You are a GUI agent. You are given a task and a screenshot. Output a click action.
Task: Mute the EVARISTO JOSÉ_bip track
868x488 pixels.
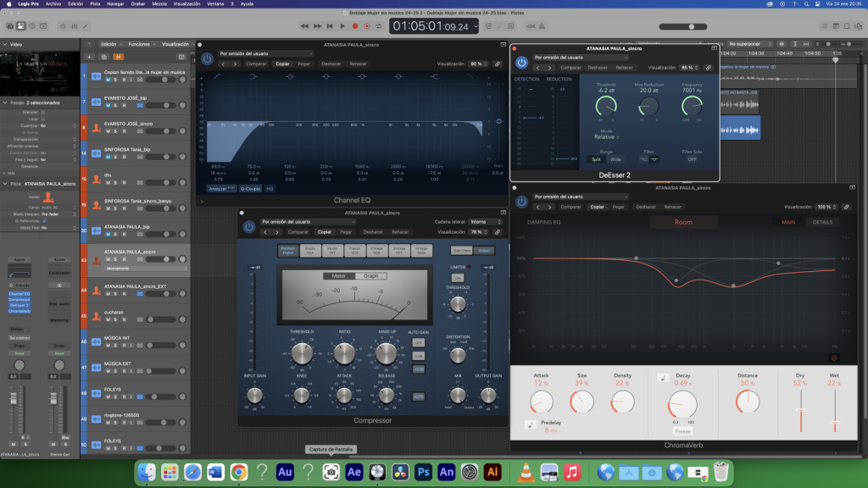coord(108,105)
